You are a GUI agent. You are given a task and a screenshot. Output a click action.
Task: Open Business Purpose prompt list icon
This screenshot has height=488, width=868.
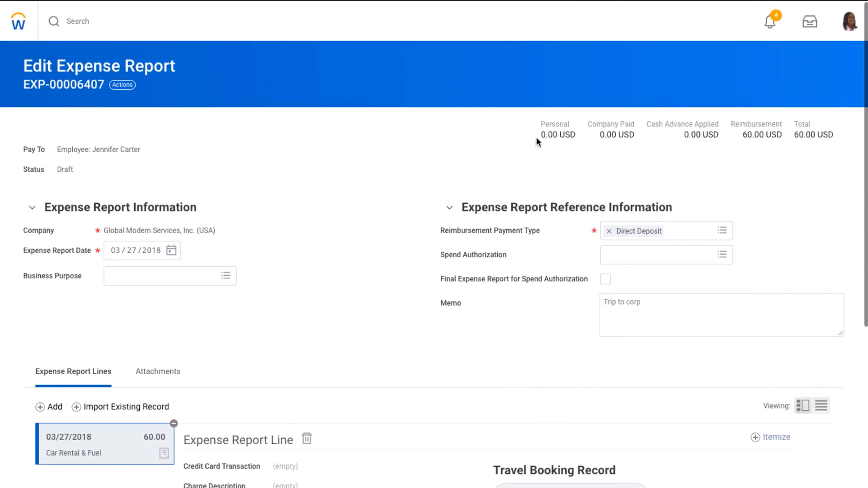point(226,276)
